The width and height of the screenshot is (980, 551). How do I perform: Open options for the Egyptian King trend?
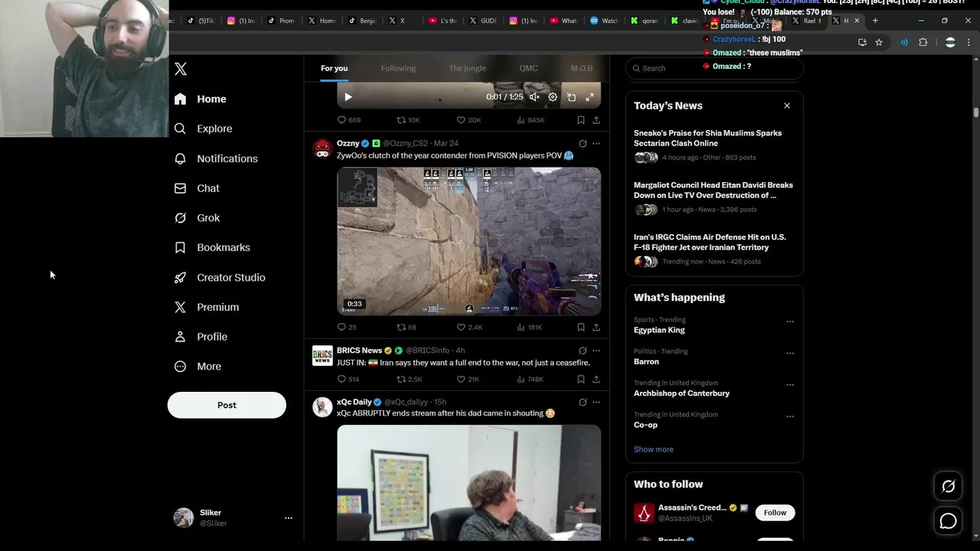pos(790,321)
